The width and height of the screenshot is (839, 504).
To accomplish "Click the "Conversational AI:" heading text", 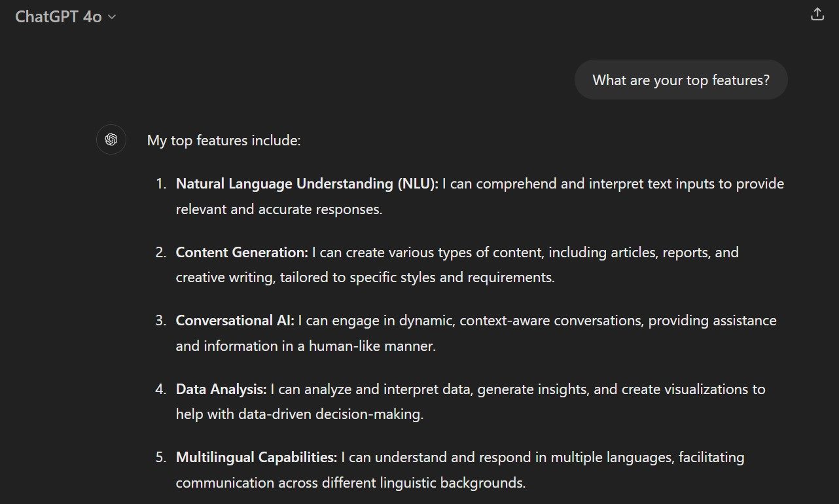I will pyautogui.click(x=235, y=321).
